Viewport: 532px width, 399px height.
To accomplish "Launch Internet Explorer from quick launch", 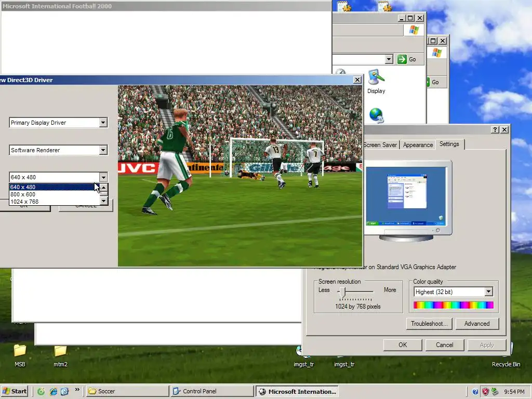I will (x=54, y=391).
